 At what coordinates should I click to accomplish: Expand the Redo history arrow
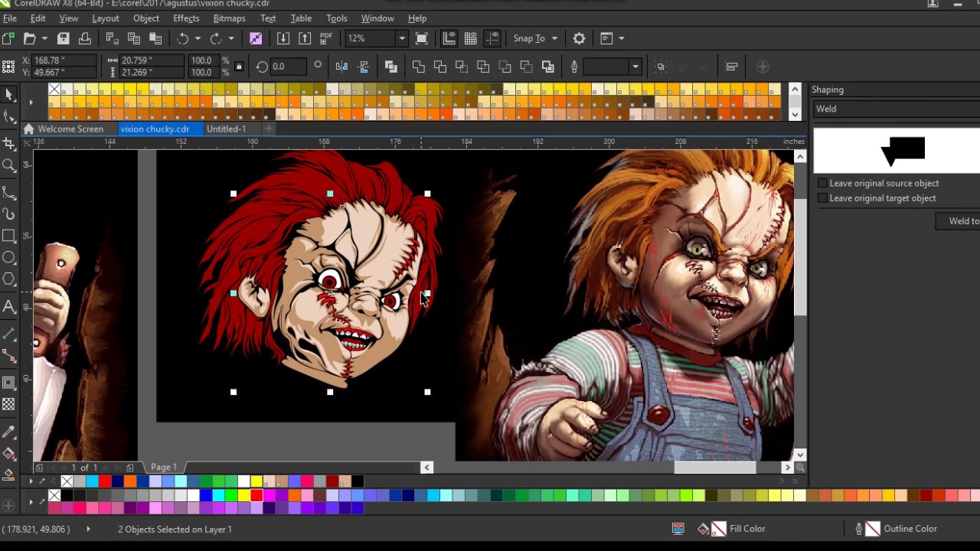231,38
